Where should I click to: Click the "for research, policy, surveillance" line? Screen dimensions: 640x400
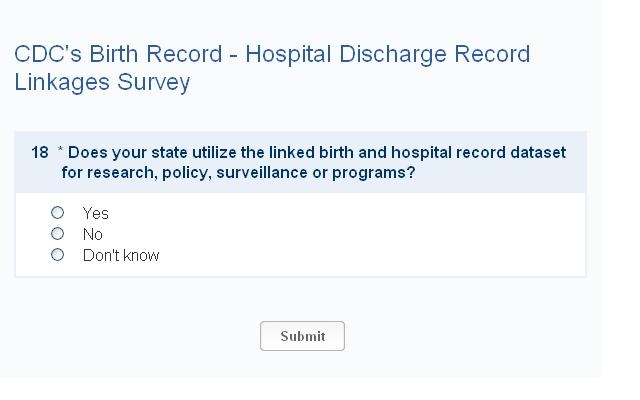pos(238,172)
